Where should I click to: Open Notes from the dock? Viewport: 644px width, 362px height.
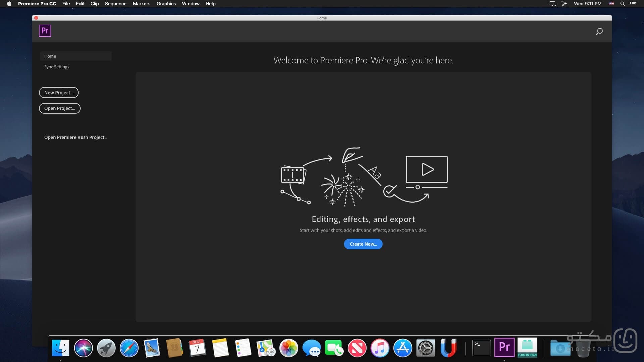click(x=220, y=348)
